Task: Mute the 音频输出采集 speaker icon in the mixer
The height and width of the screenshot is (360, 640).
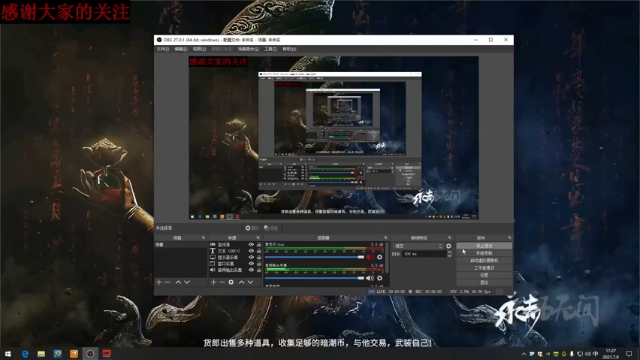Action: [x=370, y=278]
